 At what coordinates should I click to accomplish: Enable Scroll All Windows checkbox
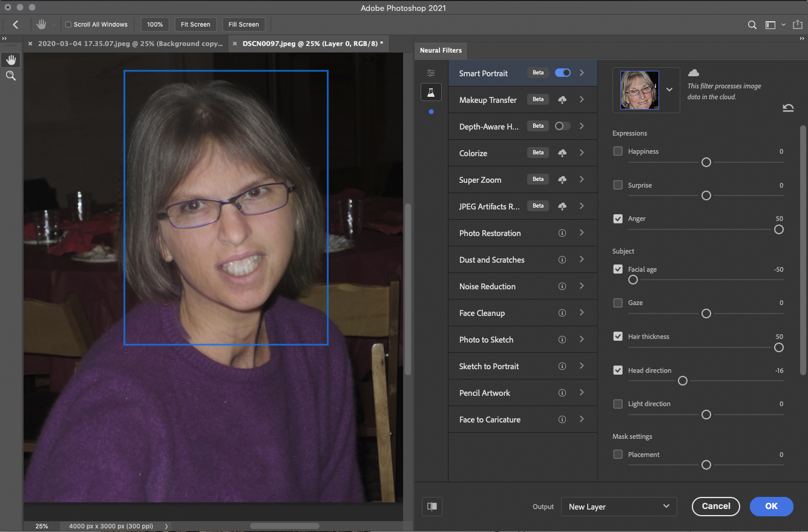click(68, 25)
